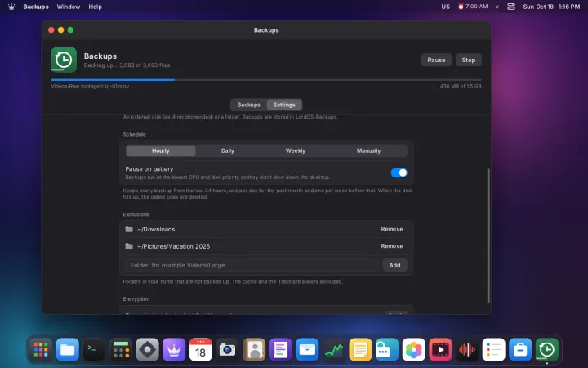Image resolution: width=588 pixels, height=368 pixels.
Task: Select the Weekly schedule option
Action: (x=296, y=150)
